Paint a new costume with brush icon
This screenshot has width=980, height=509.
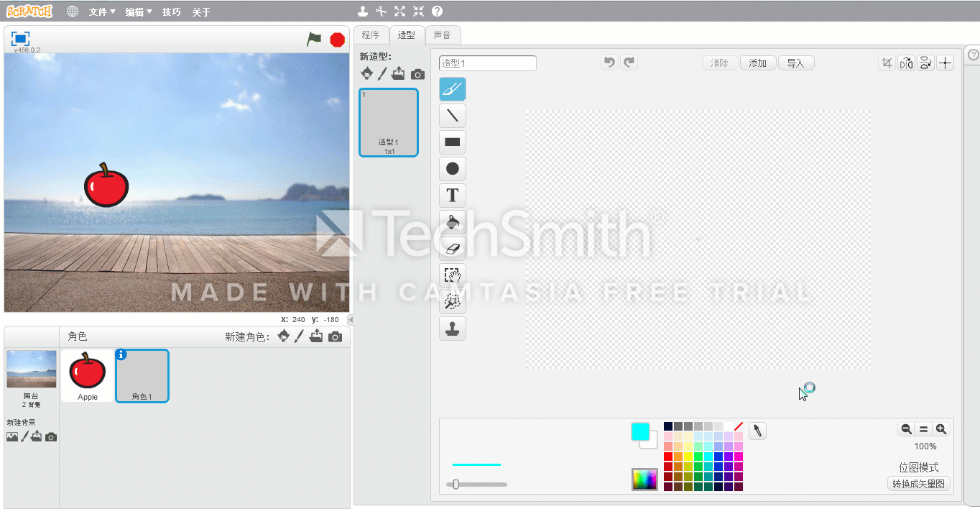click(x=383, y=73)
